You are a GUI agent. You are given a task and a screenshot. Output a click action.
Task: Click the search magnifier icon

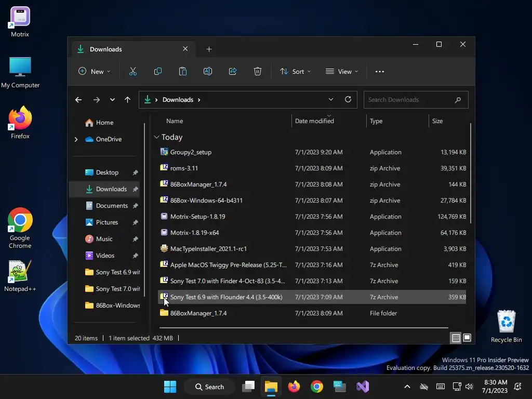coord(458,100)
